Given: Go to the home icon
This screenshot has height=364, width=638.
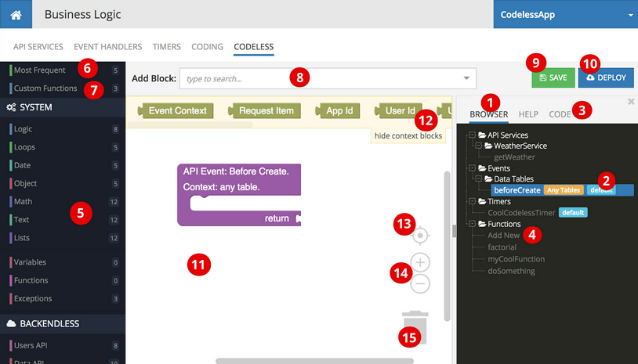Looking at the screenshot, I should [16, 15].
